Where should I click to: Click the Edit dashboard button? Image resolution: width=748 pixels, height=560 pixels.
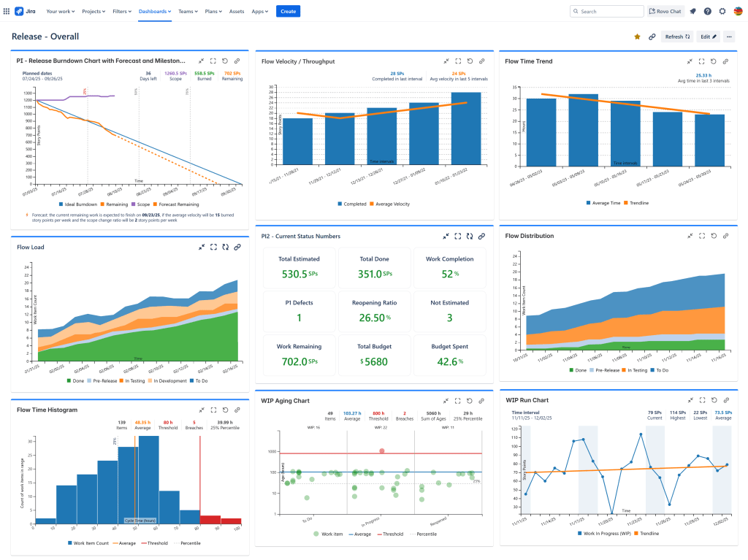[x=709, y=37]
